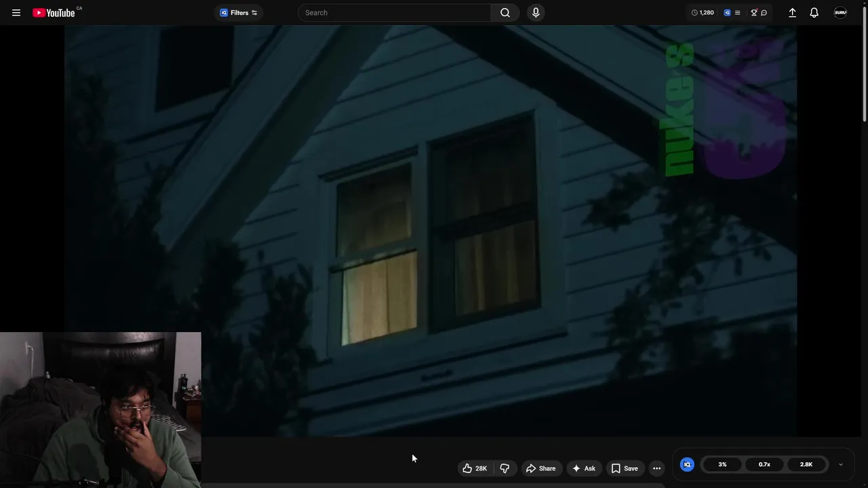Open the chat bubble icon
The height and width of the screenshot is (488, 868).
click(764, 13)
